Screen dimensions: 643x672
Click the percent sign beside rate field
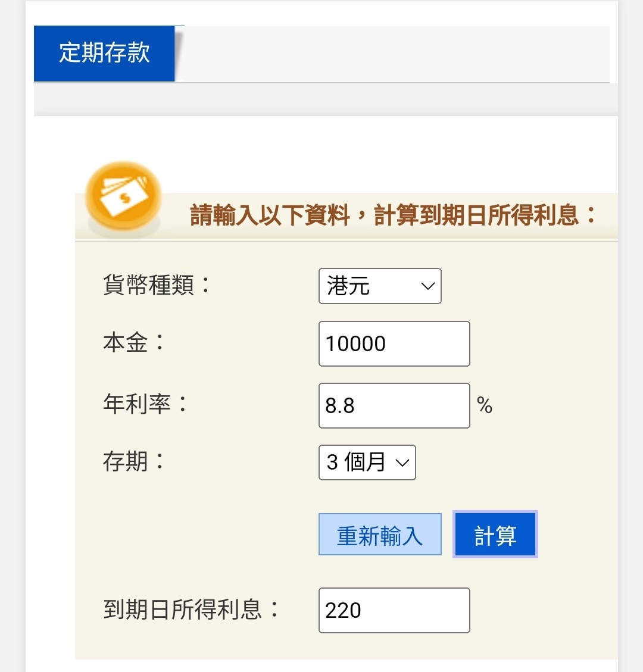485,405
